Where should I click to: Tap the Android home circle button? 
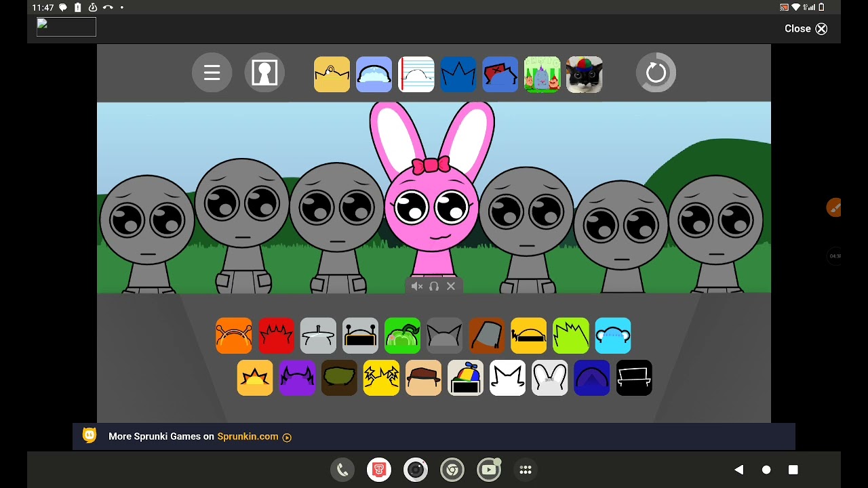pos(766,470)
